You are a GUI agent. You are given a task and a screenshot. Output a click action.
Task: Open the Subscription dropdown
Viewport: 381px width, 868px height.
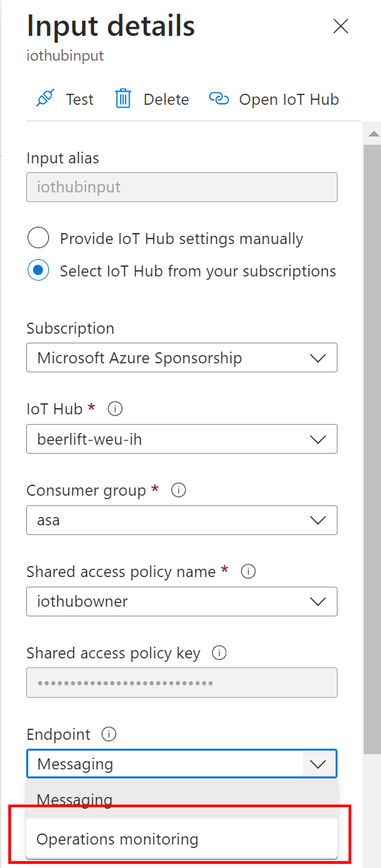[x=182, y=358]
